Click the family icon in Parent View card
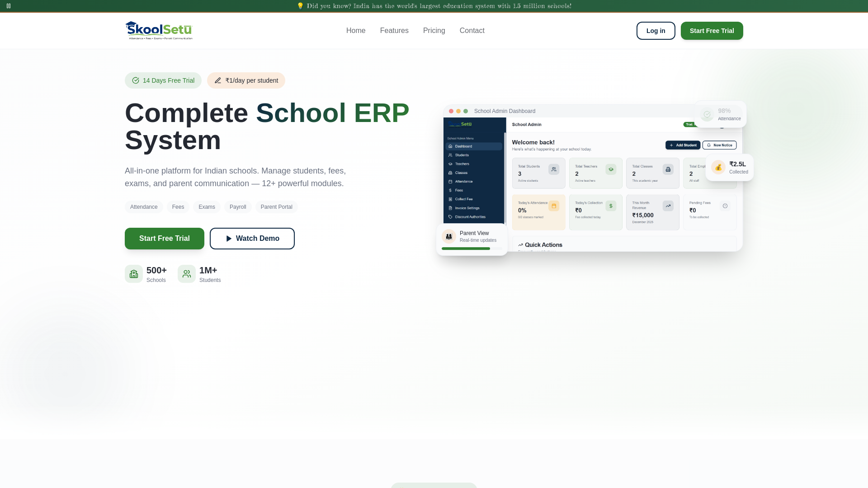The height and width of the screenshot is (488, 868). [449, 236]
